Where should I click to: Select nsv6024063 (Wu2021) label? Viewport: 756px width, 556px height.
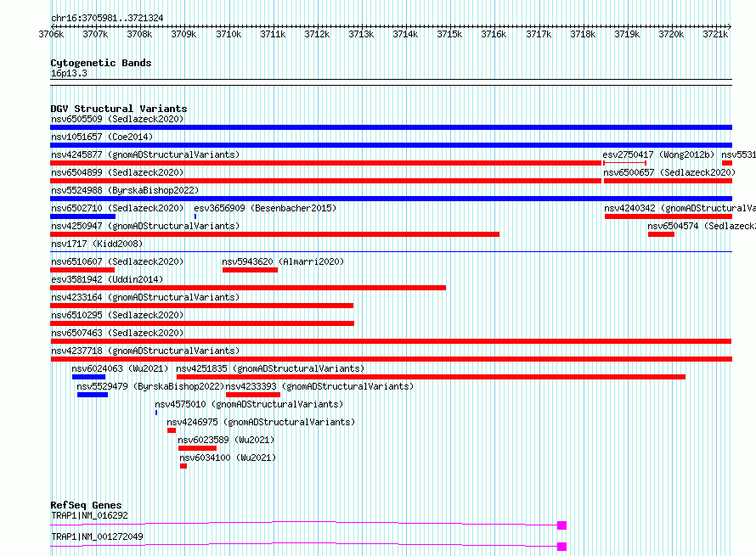(120, 368)
